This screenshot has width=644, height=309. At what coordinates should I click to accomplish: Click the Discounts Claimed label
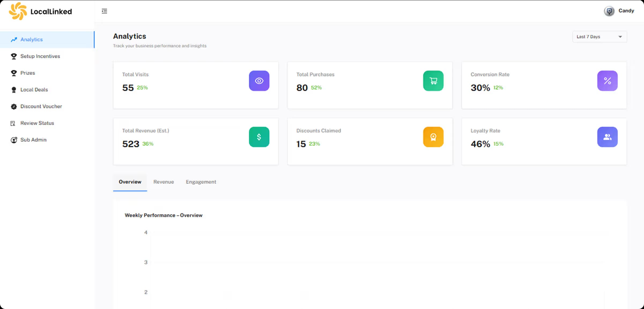click(x=319, y=131)
